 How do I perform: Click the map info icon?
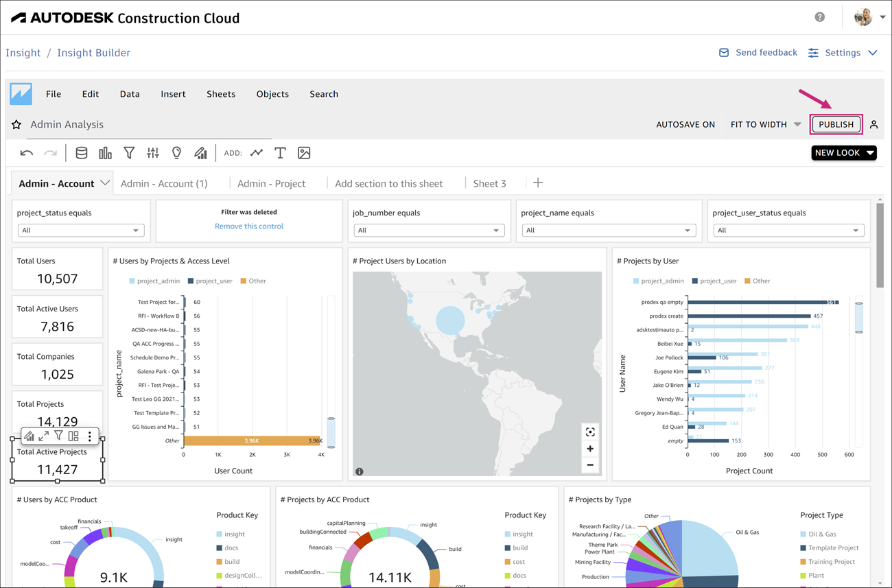359,471
